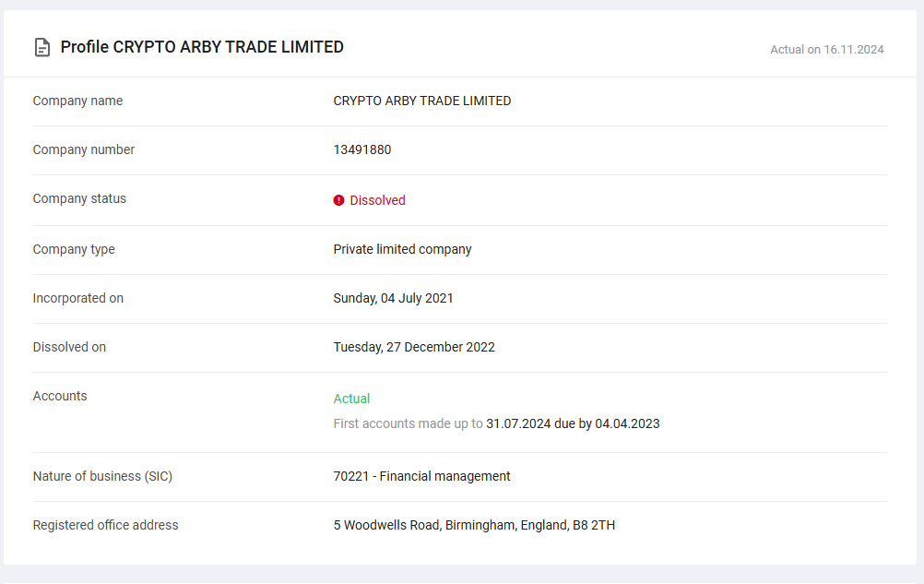Screen dimensions: 924x584
Task: Click the Nature of business (SIC) label
Action: tap(102, 476)
